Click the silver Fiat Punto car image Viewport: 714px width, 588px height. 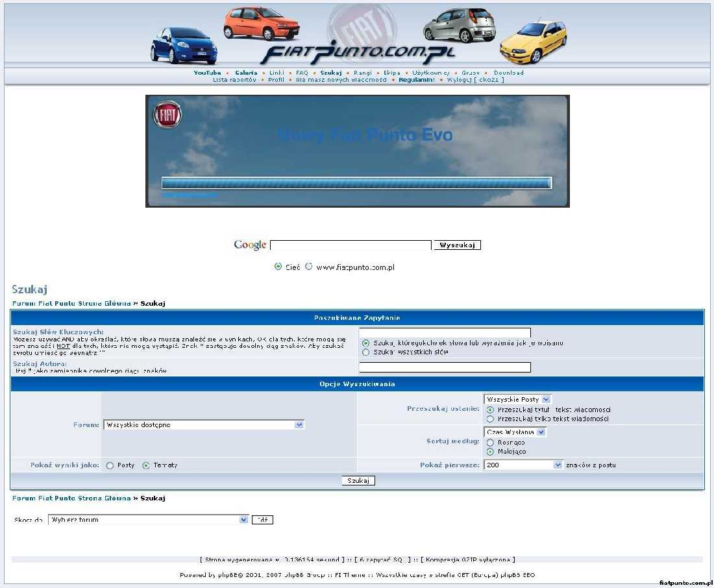tap(460, 25)
